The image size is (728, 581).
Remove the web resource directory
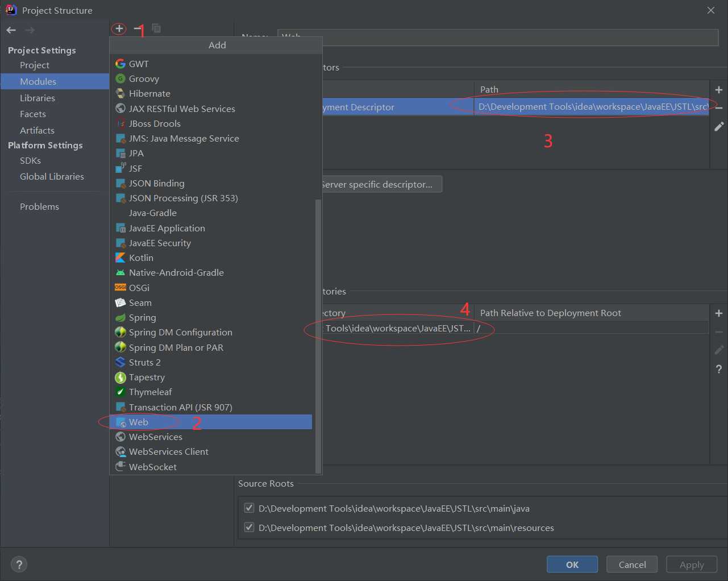point(719,332)
